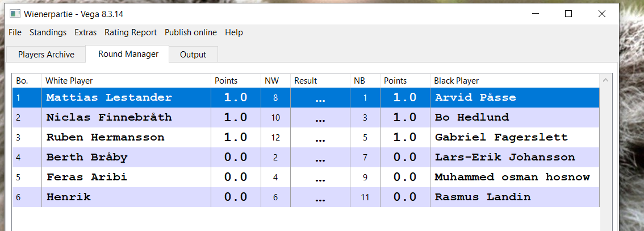Viewport: 644px width, 231px height.
Task: Open the File menu
Action: (15, 32)
